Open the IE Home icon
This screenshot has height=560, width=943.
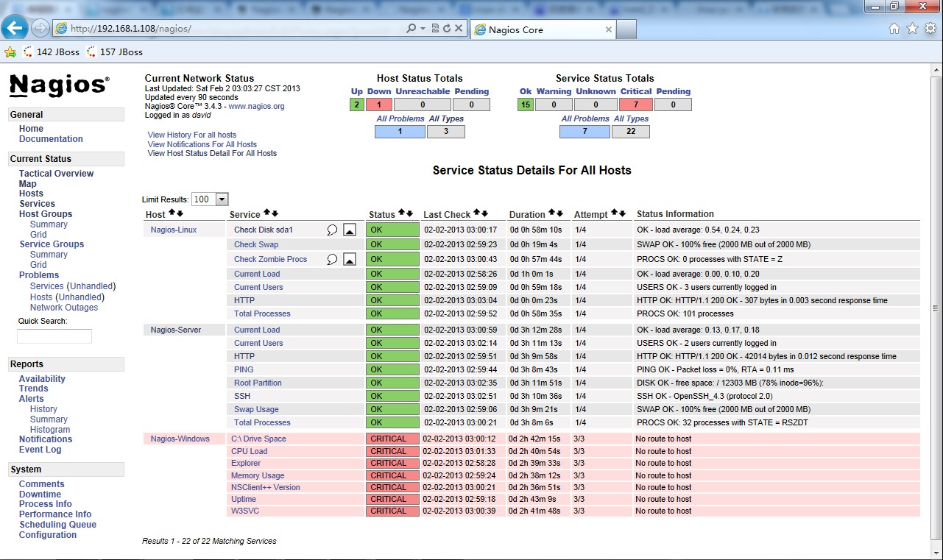click(894, 29)
